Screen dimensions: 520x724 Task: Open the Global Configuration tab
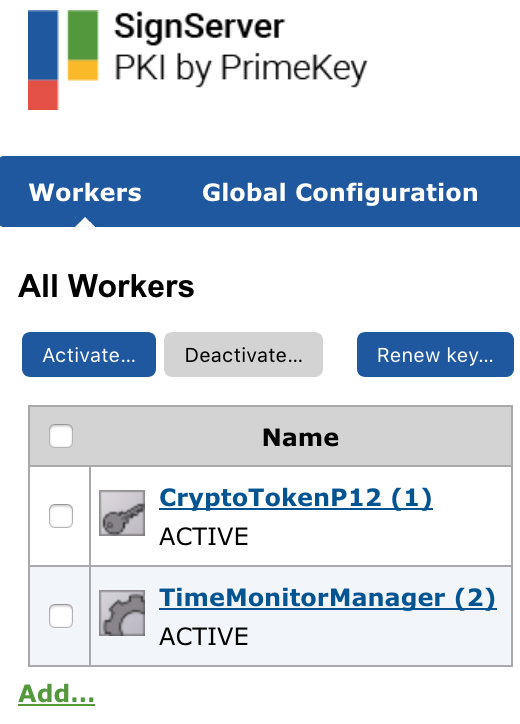click(340, 192)
